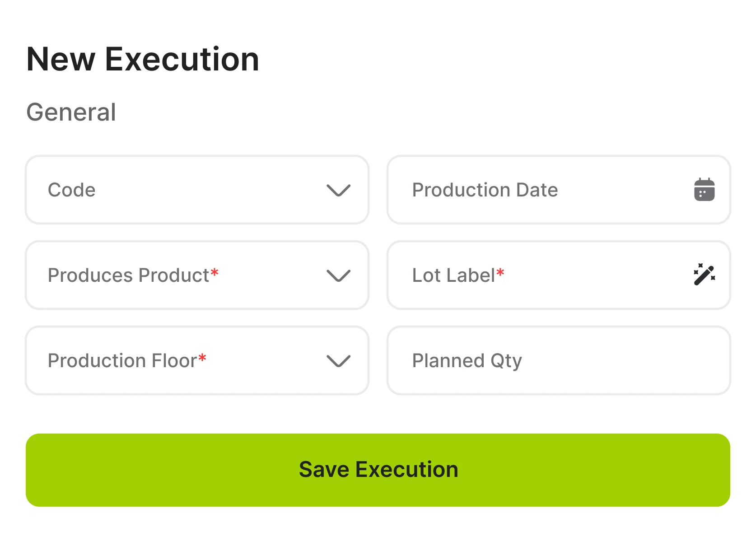Expand the Produces Product chevron arrow
The height and width of the screenshot is (546, 756).
(x=338, y=275)
